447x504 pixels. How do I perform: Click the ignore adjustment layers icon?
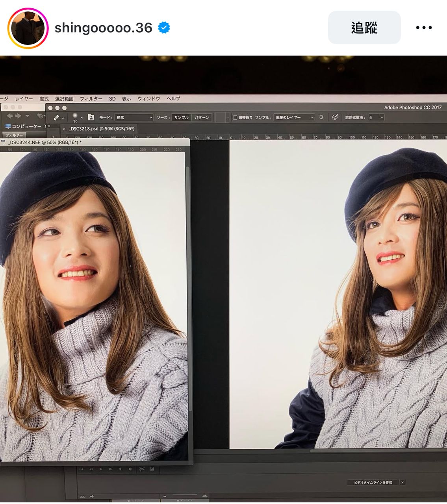tap(321, 117)
